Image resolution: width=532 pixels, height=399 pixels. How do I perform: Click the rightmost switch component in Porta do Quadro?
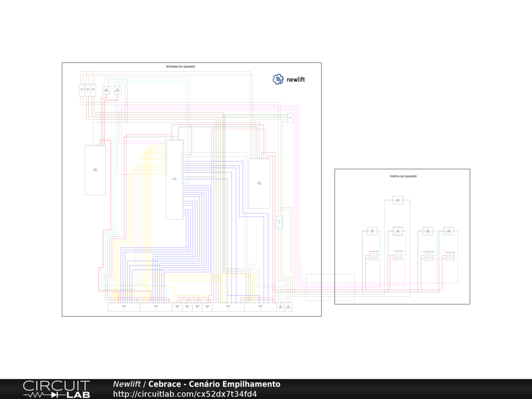[449, 257]
